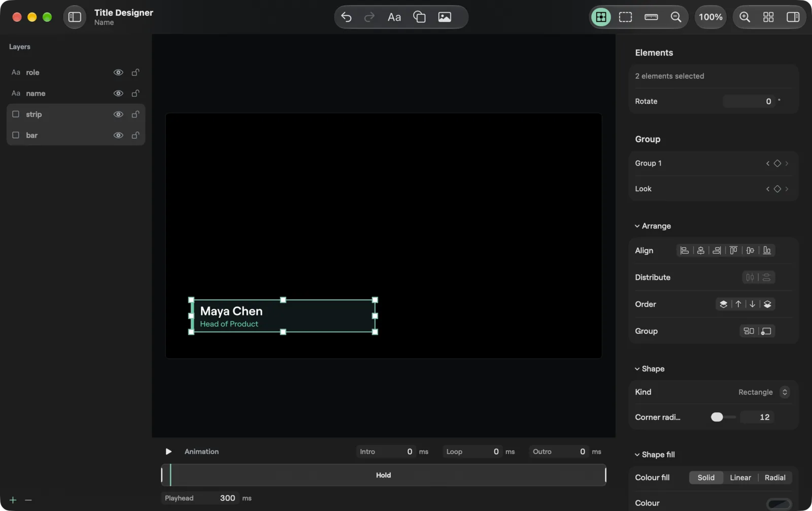Add a new layer with the plus button
Viewport: 812px width, 511px height.
(13, 500)
